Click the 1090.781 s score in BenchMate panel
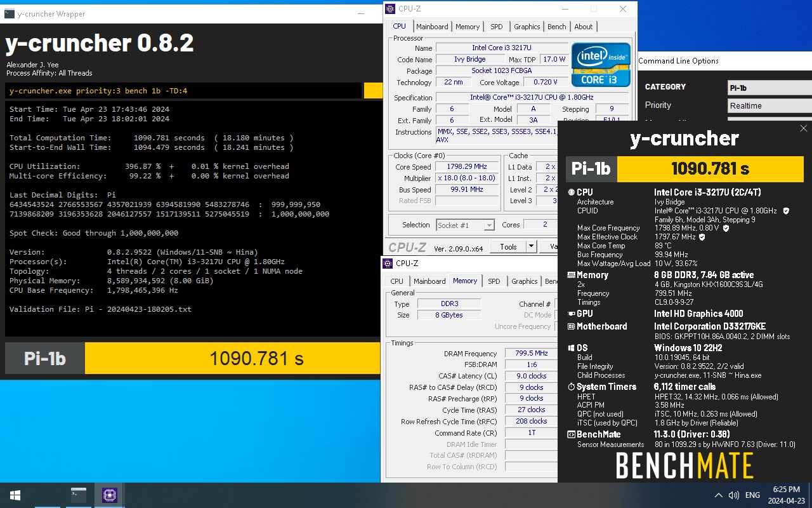Viewport: 812px width, 508px height. click(x=710, y=168)
